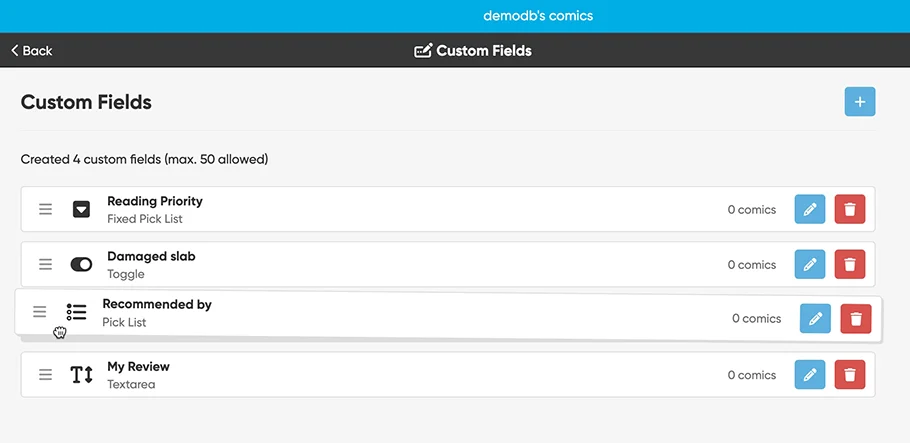
Task: Edit the My Review field
Action: (810, 375)
